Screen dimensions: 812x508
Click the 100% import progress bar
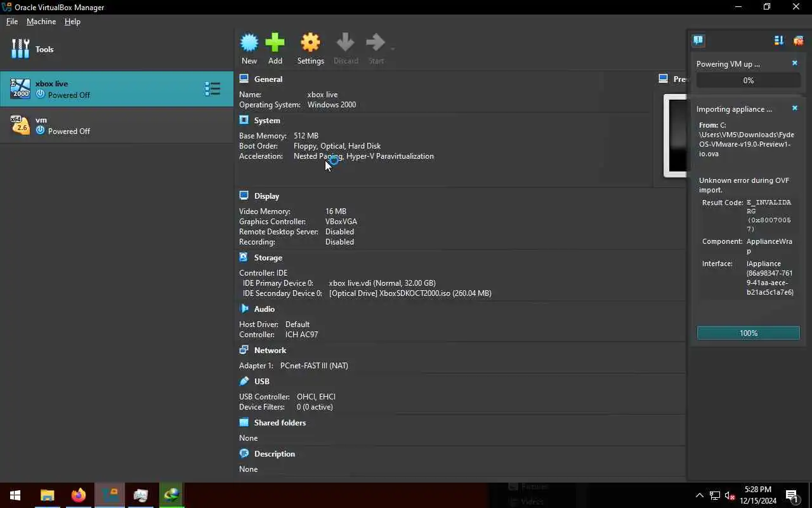(749, 333)
